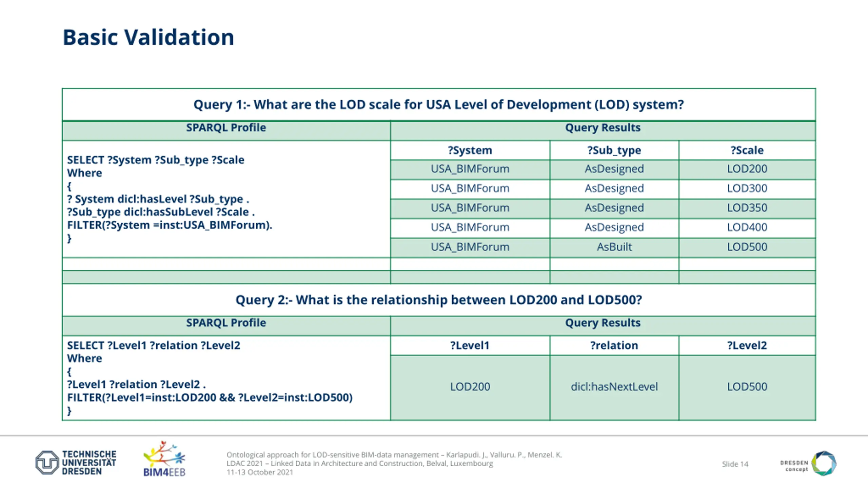Click the Slide 14 page number
This screenshot has height=488, width=868.
(x=735, y=464)
